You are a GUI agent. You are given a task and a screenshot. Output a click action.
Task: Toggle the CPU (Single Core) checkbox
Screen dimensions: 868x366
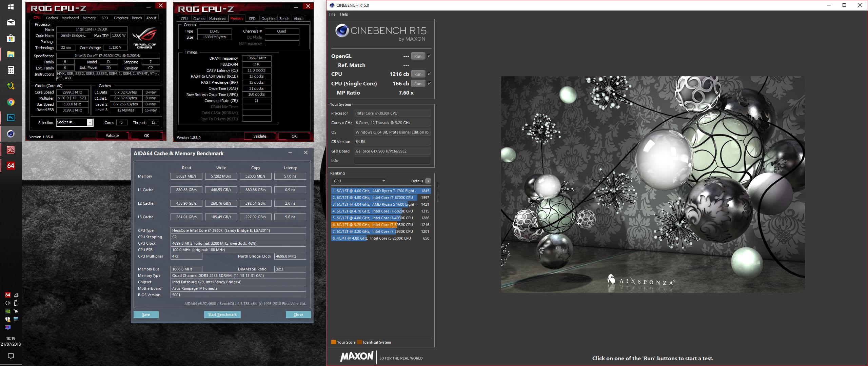tap(429, 83)
